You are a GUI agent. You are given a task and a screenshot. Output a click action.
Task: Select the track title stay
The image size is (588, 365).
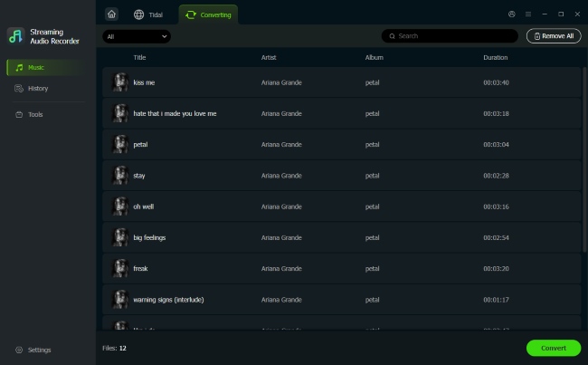point(138,176)
